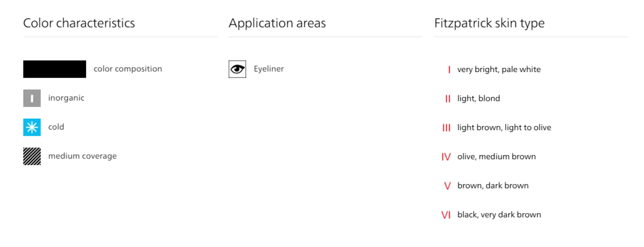Click the Fitzpatrick skin type heading
Image resolution: width=644 pixels, height=247 pixels.
tap(489, 23)
